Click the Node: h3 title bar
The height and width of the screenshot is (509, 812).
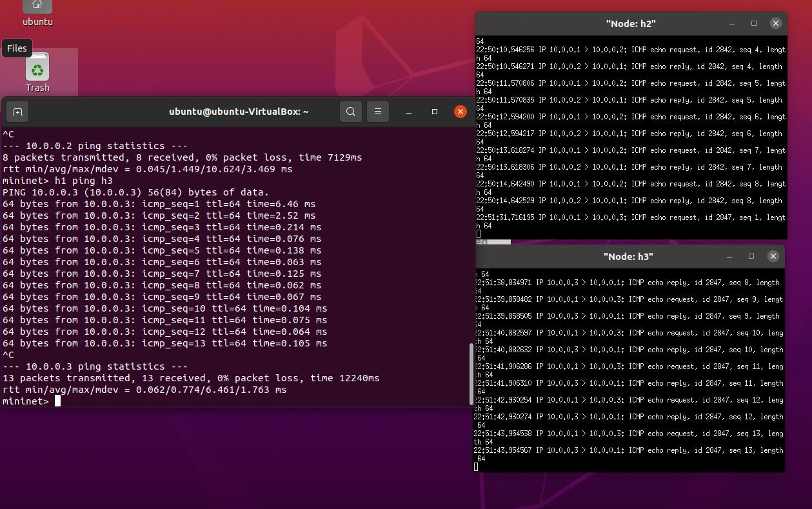point(628,256)
